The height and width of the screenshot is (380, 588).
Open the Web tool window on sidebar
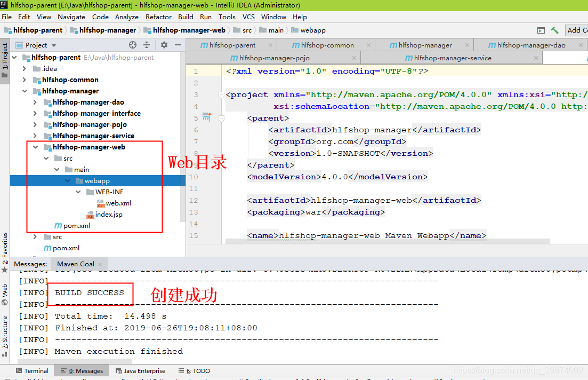pyautogui.click(x=5, y=295)
